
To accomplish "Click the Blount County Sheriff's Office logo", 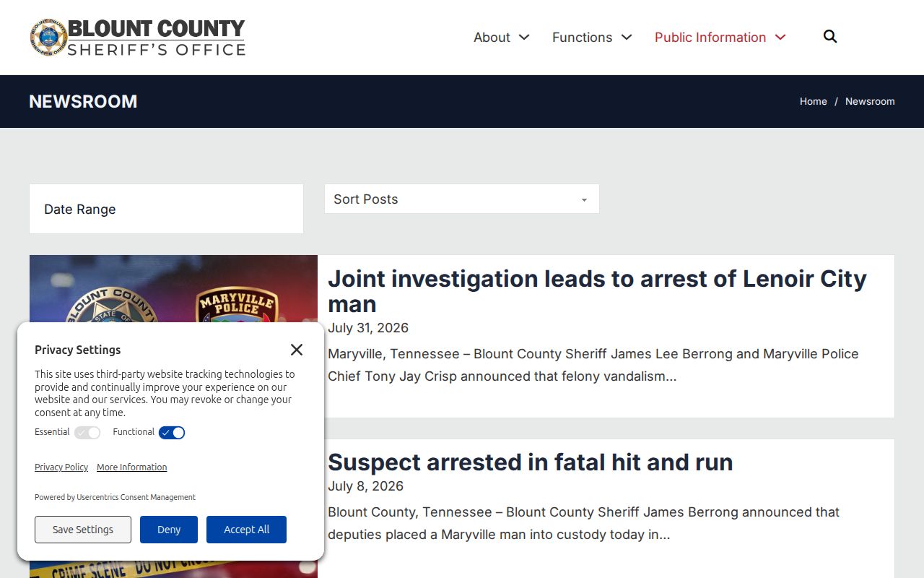I will point(137,38).
